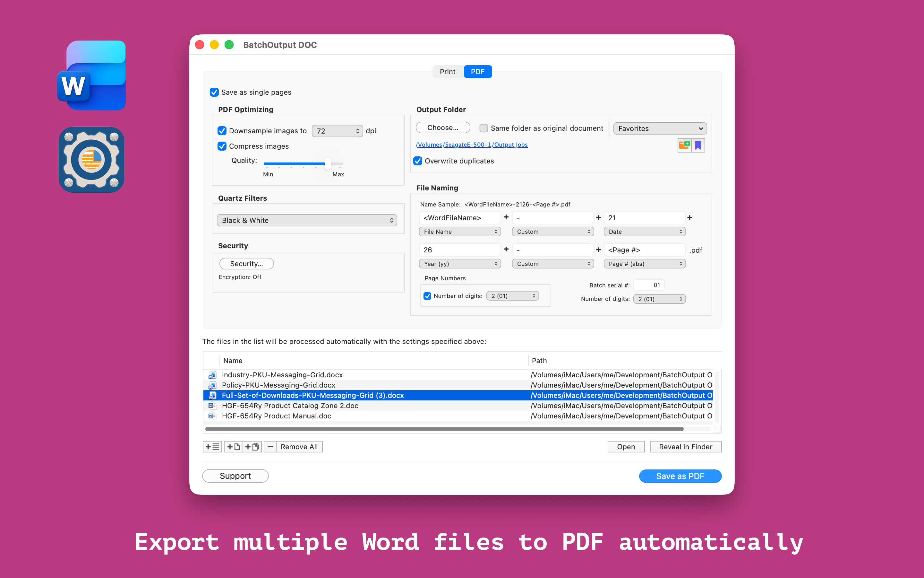924x578 pixels.
Task: Expand the Favorites dropdown
Action: pos(660,128)
